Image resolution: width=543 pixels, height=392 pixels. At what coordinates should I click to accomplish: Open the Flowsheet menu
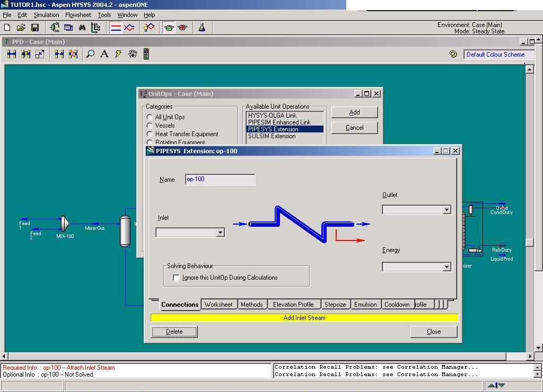coord(78,15)
